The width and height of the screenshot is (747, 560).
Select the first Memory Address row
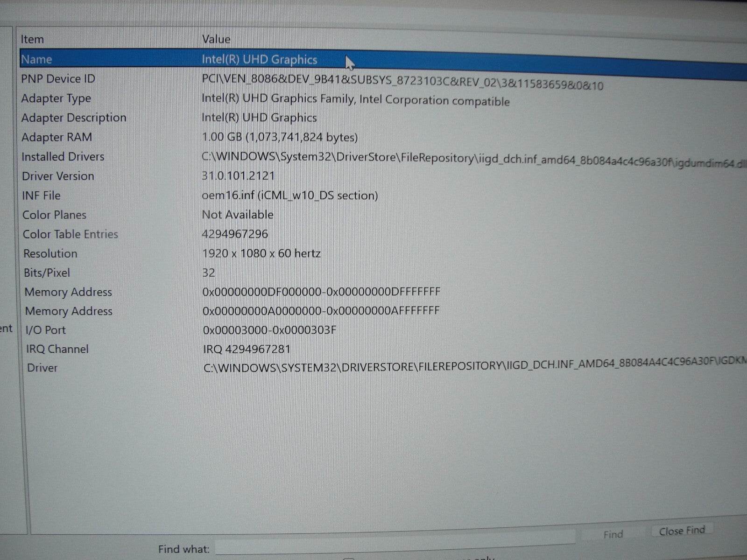tap(187, 292)
